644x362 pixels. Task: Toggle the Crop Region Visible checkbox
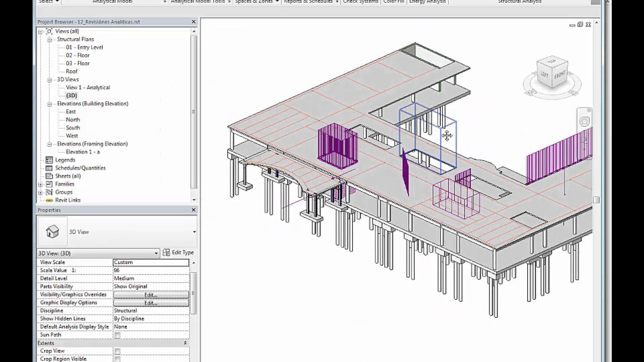tap(117, 359)
